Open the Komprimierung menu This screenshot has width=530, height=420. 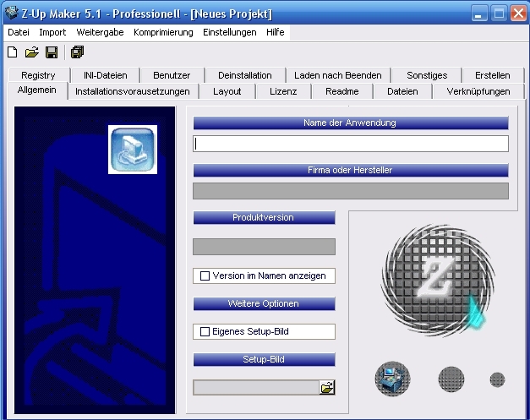tap(163, 32)
